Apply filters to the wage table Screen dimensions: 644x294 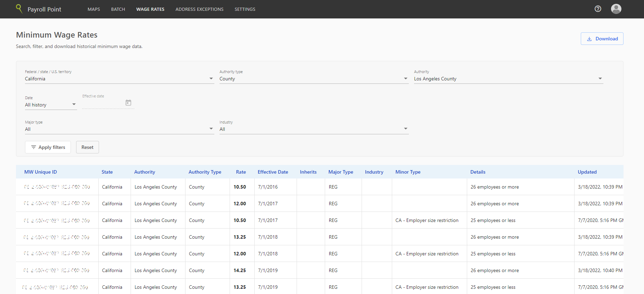pos(48,147)
